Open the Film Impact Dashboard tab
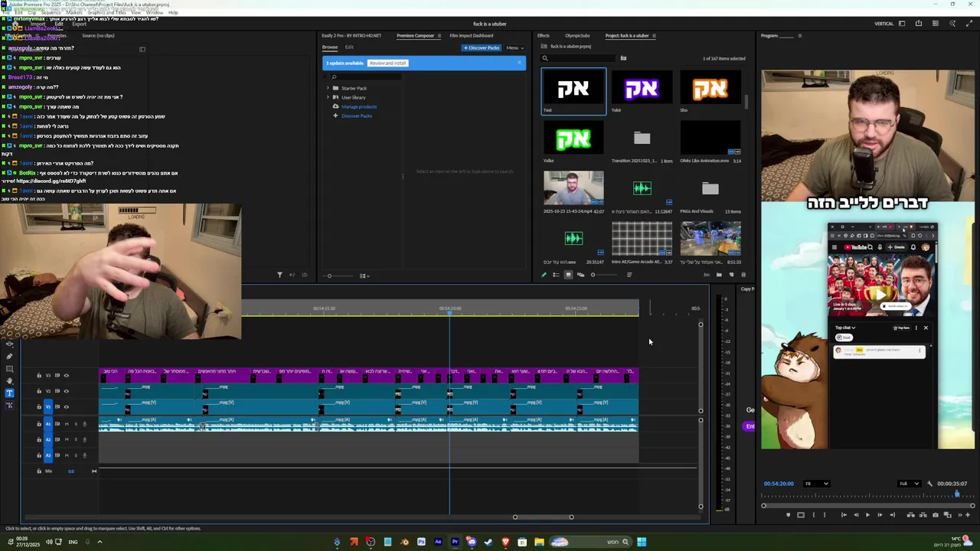 pyautogui.click(x=472, y=36)
